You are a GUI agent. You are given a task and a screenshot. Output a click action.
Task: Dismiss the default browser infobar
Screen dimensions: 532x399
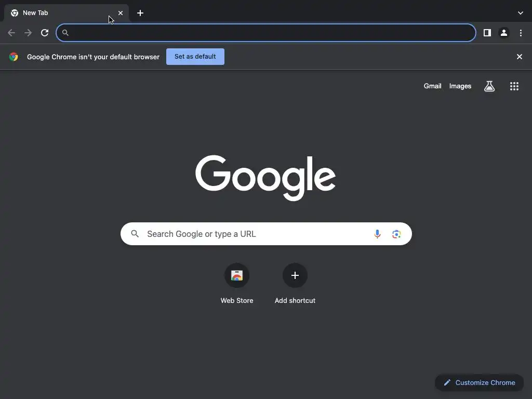click(520, 57)
